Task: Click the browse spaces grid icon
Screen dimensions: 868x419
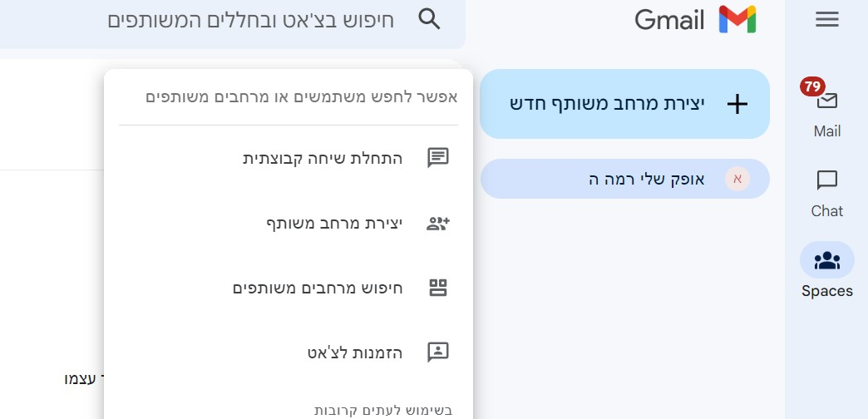Action: click(x=437, y=288)
